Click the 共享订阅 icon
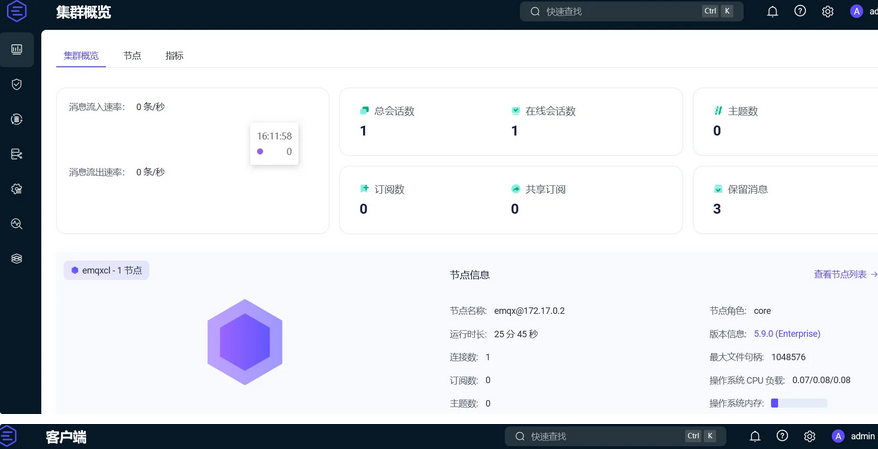 pos(516,189)
